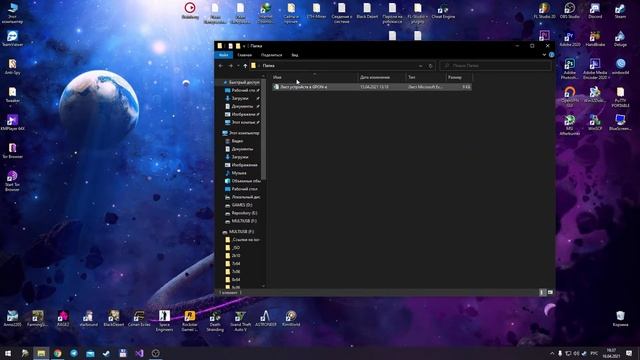640x360 pixels.
Task: Launch OBS Studio from desktop
Action: [570, 11]
